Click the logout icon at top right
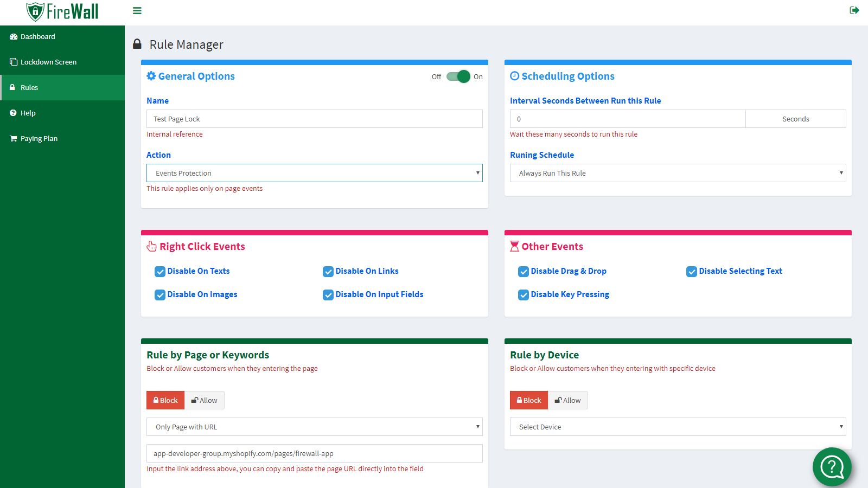The image size is (868, 488). tap(854, 10)
